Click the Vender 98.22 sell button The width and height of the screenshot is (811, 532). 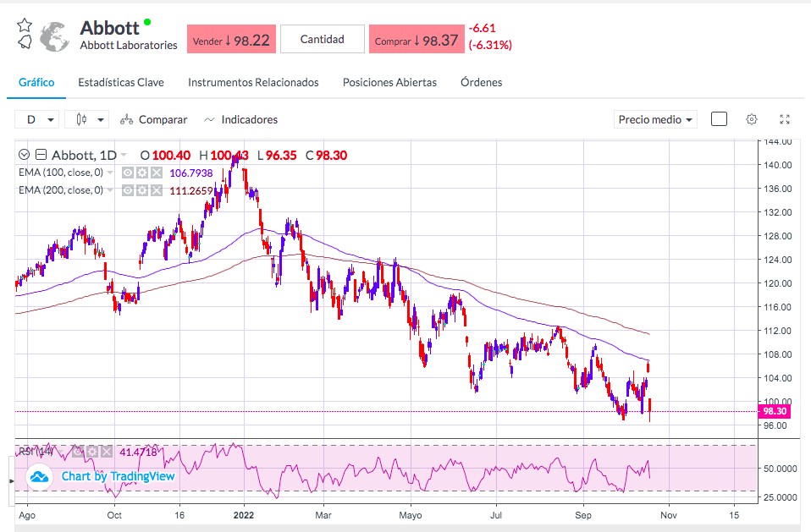(x=231, y=39)
